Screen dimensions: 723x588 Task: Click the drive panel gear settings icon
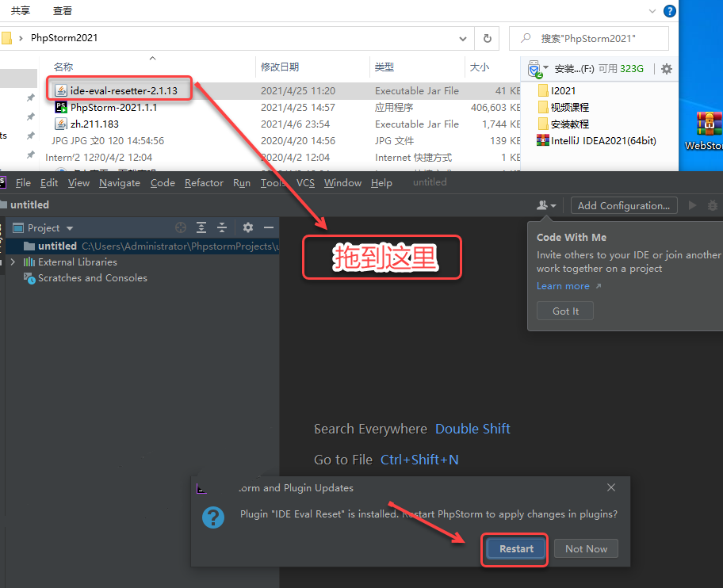pos(666,69)
